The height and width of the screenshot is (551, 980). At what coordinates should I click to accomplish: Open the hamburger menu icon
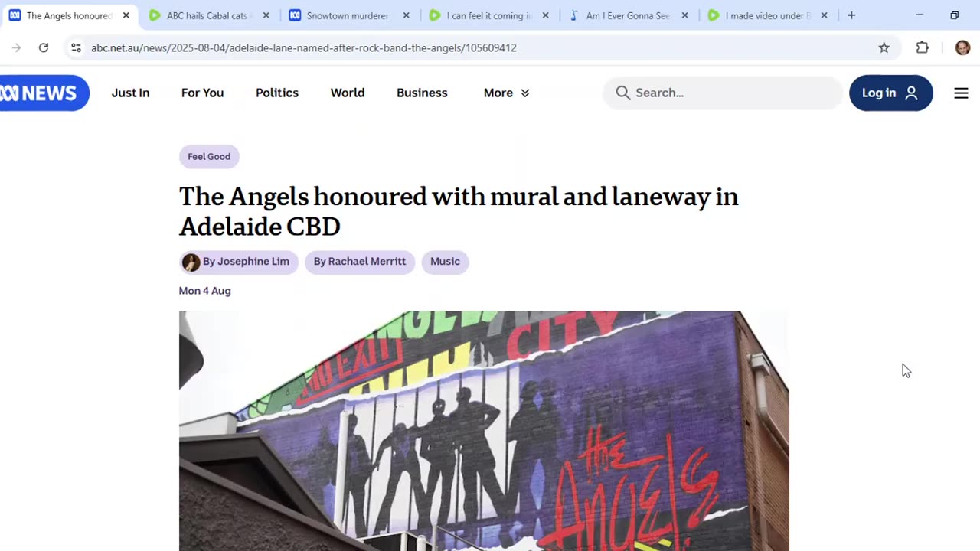click(x=961, y=93)
